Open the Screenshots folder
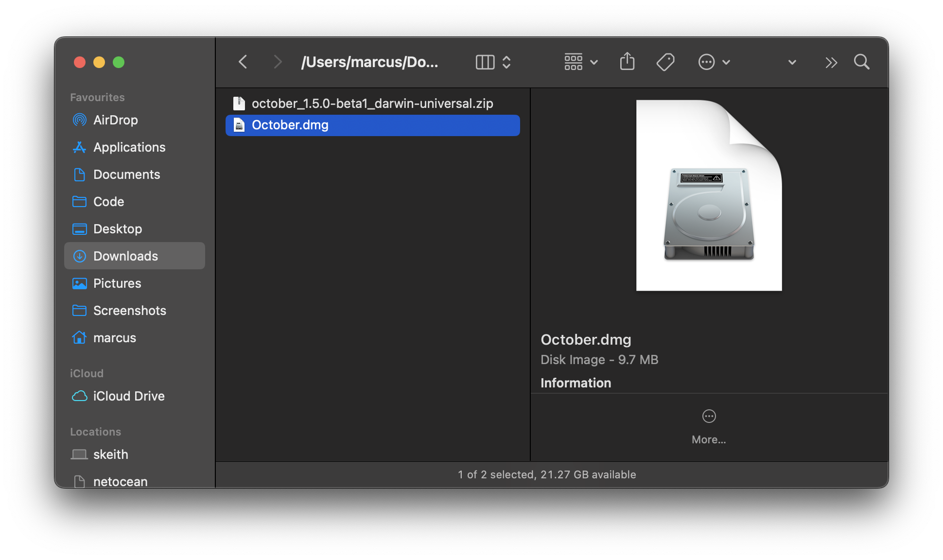 129,311
